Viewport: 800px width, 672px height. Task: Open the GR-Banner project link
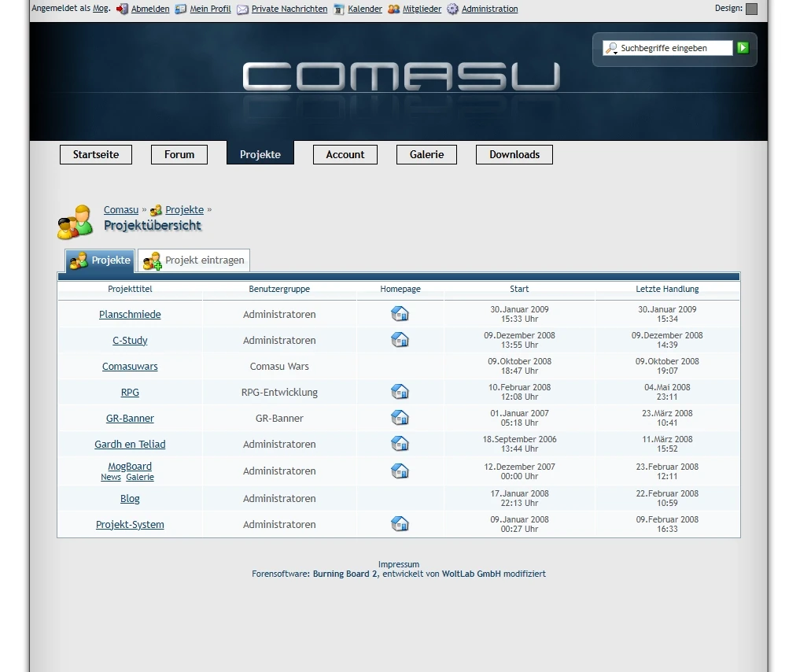pyautogui.click(x=130, y=419)
